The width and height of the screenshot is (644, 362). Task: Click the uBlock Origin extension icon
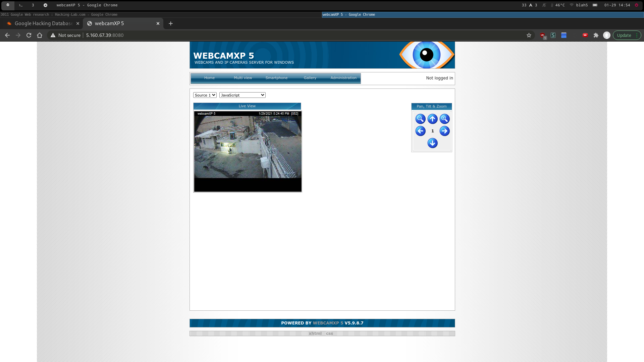tap(542, 35)
